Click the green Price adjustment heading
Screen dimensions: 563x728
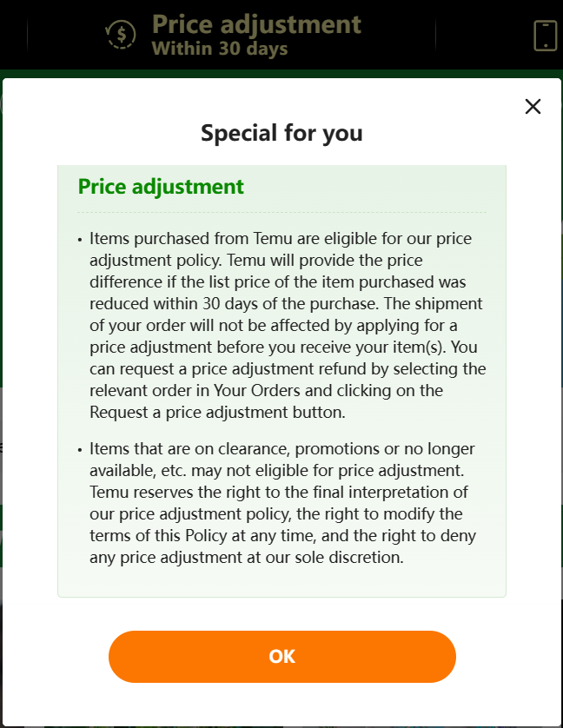click(x=161, y=187)
